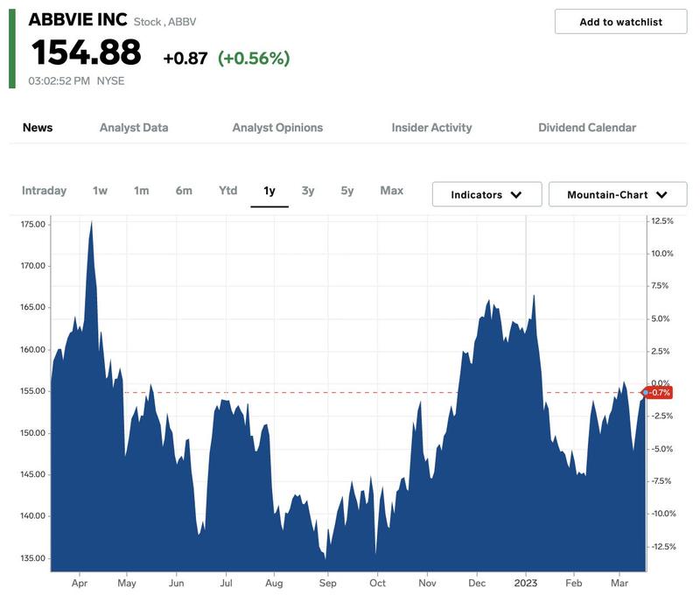Click the 154.88 price value
This screenshot has width=700, height=602.
click(86, 52)
